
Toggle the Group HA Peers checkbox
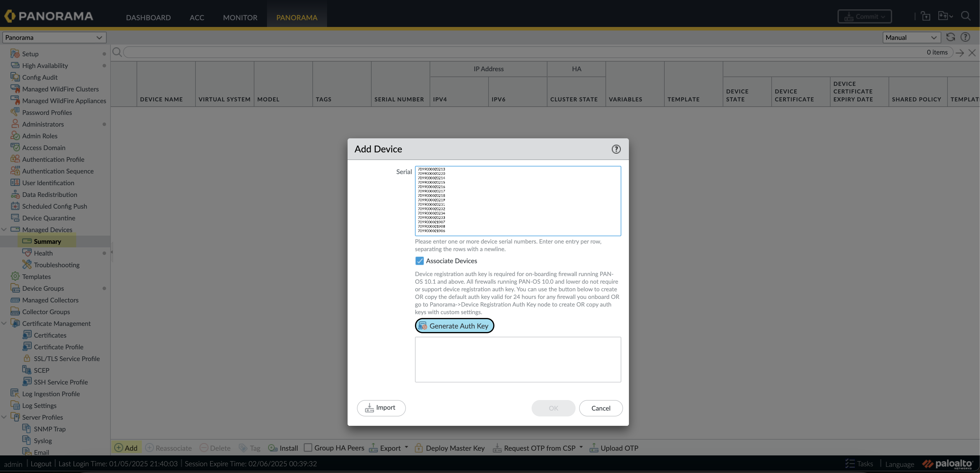(x=308, y=448)
